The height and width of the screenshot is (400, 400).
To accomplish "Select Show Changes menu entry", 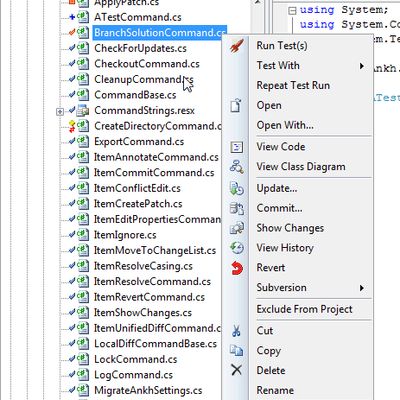I will (x=290, y=228).
